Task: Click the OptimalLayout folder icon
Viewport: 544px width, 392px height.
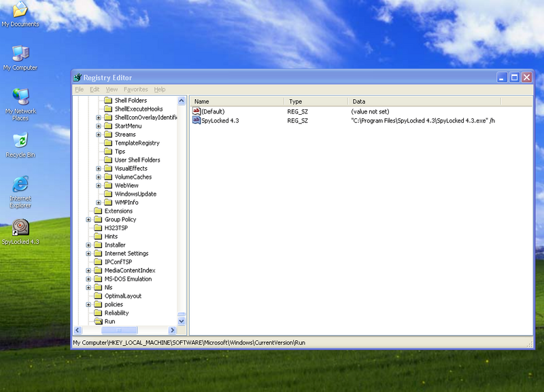Action: tap(98, 296)
